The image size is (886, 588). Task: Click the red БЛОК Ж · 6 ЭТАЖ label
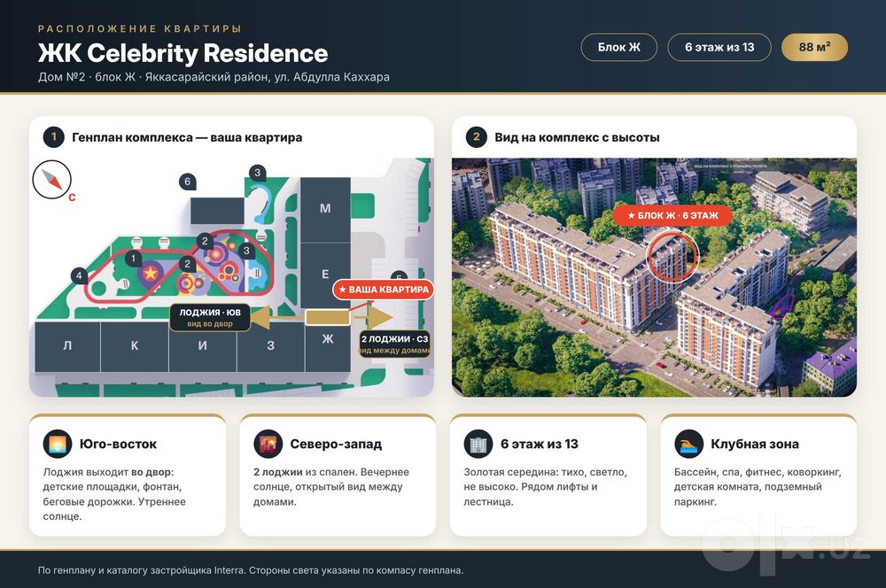pos(672,215)
